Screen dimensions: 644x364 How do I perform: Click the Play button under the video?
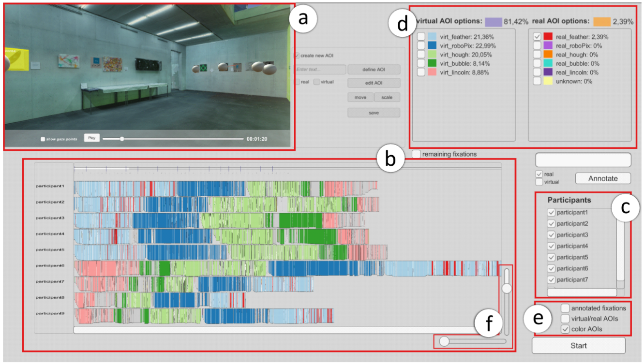pos(91,138)
